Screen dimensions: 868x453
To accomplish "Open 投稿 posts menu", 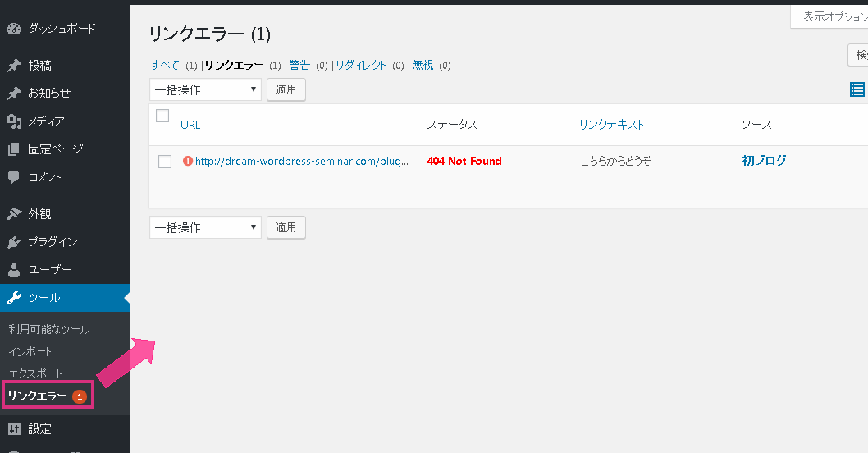I will [x=40, y=66].
